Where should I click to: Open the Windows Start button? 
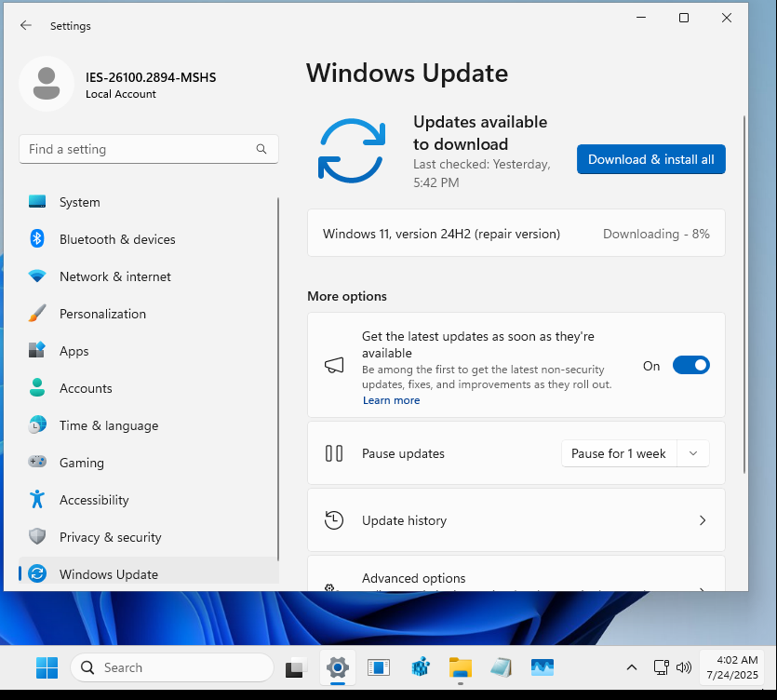pos(47,667)
